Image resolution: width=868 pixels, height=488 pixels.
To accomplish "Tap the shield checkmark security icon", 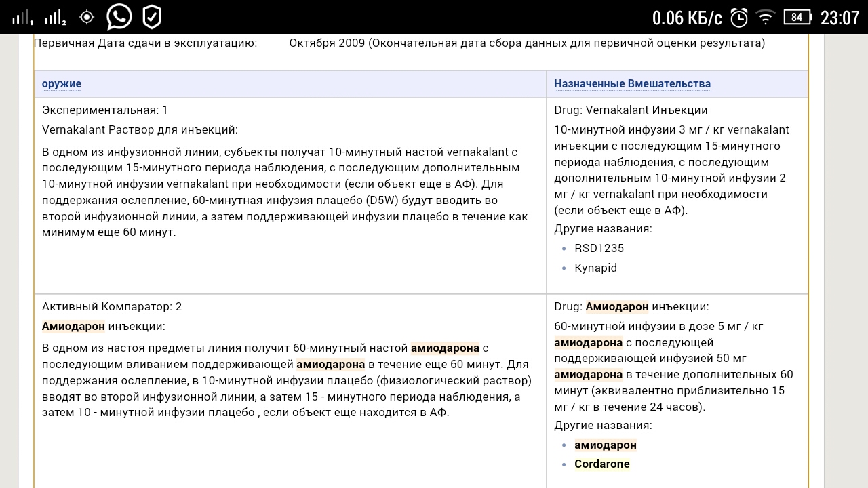I will pyautogui.click(x=151, y=17).
